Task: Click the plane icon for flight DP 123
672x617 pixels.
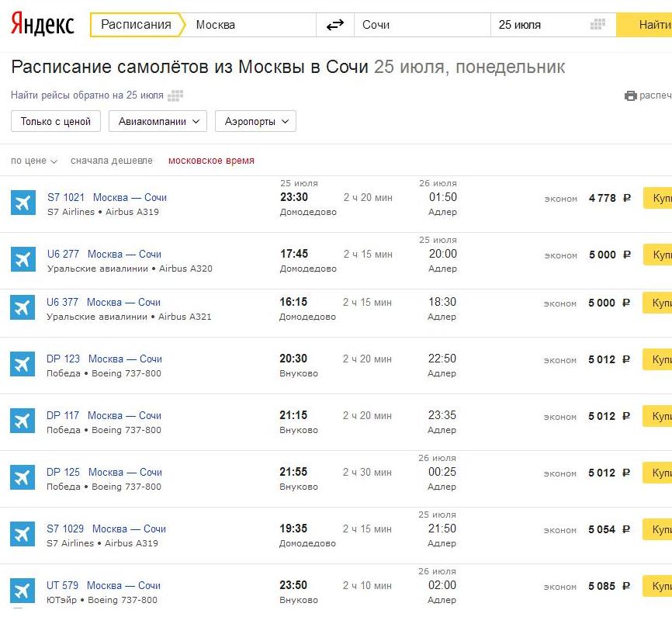Action: point(23,365)
